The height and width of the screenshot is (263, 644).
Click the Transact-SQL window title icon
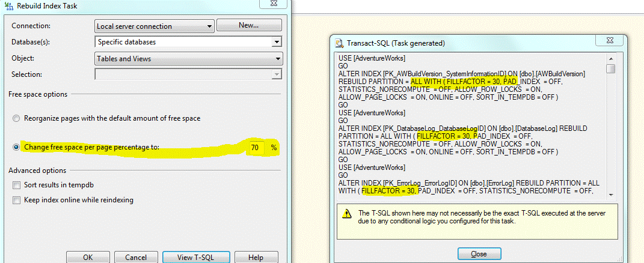339,43
